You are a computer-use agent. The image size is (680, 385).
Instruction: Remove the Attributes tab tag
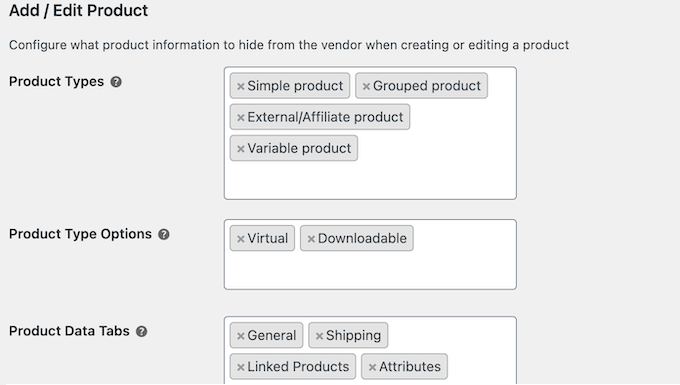pos(372,367)
